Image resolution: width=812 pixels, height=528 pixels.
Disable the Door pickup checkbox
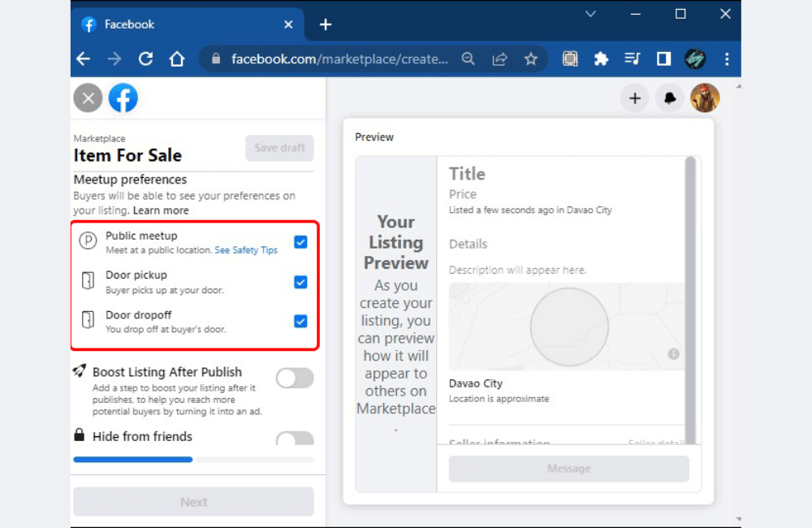[300, 281]
